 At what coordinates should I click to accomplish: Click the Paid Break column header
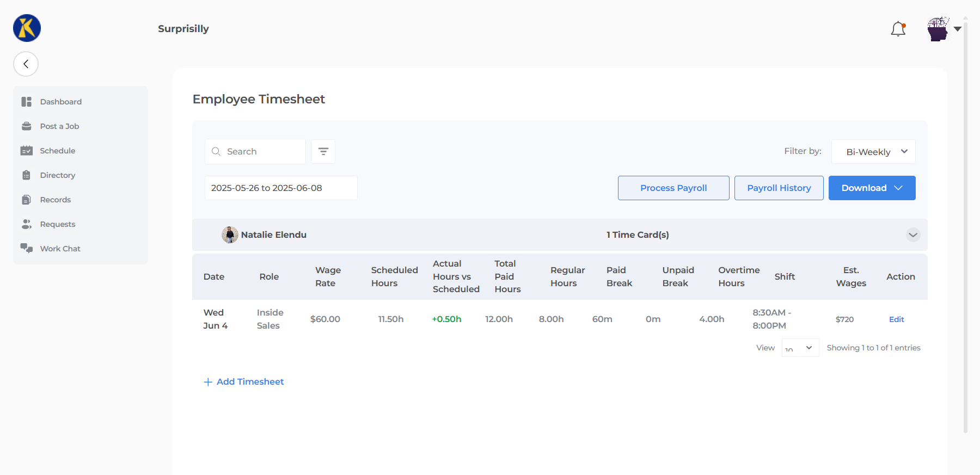tap(619, 277)
